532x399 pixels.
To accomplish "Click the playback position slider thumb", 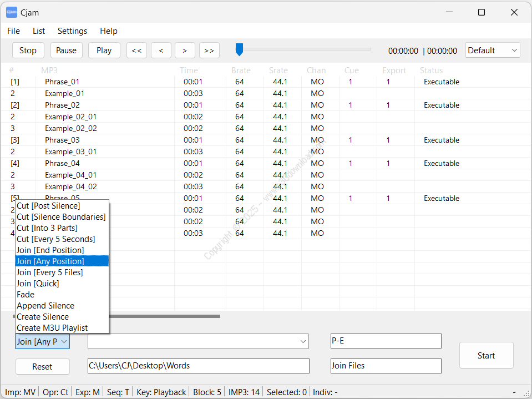I will [239, 50].
